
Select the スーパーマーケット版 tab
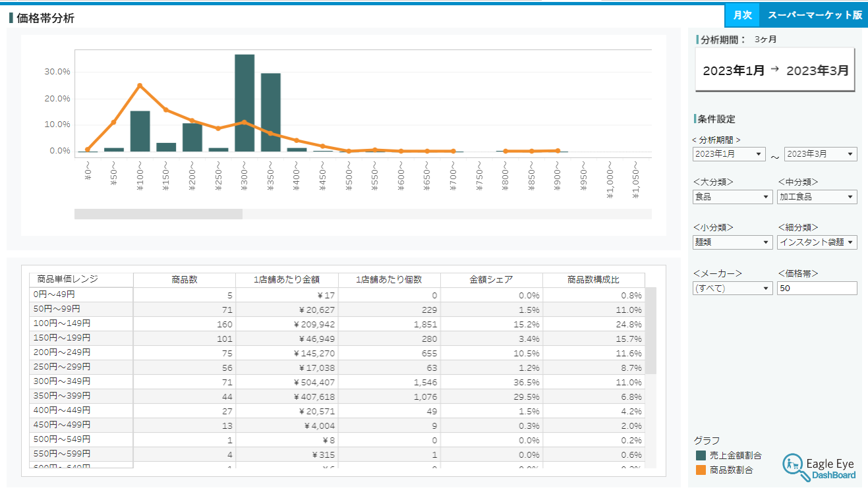pyautogui.click(x=814, y=15)
